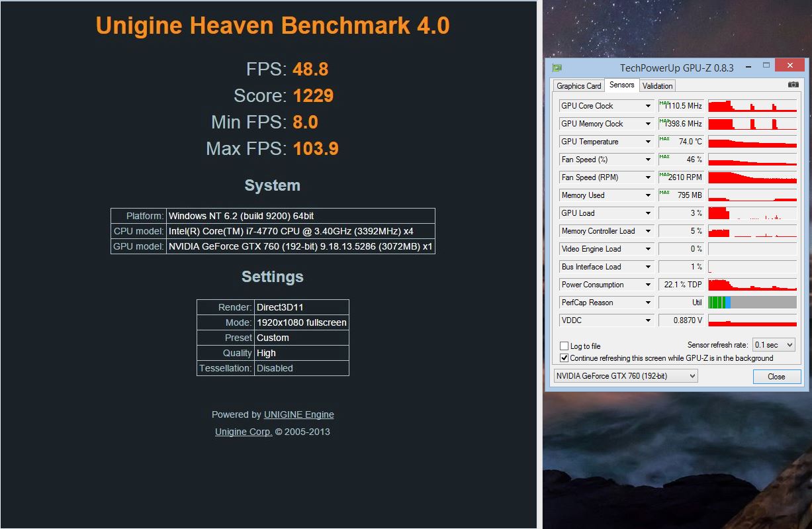
Task: Switch to the Graphics Card tab
Action: point(579,85)
